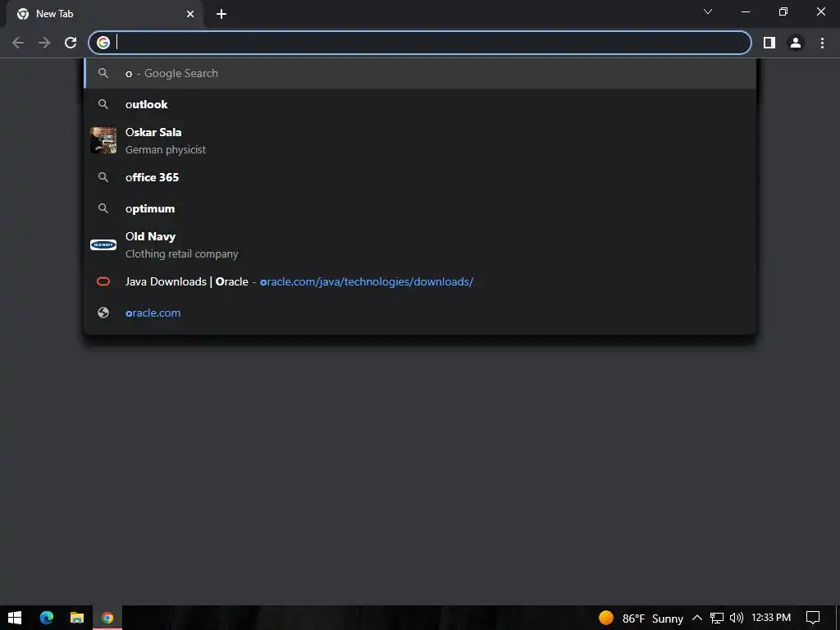Open oracle.com/java/technologies/downloads/ link
The image size is (840, 630).
tap(367, 282)
